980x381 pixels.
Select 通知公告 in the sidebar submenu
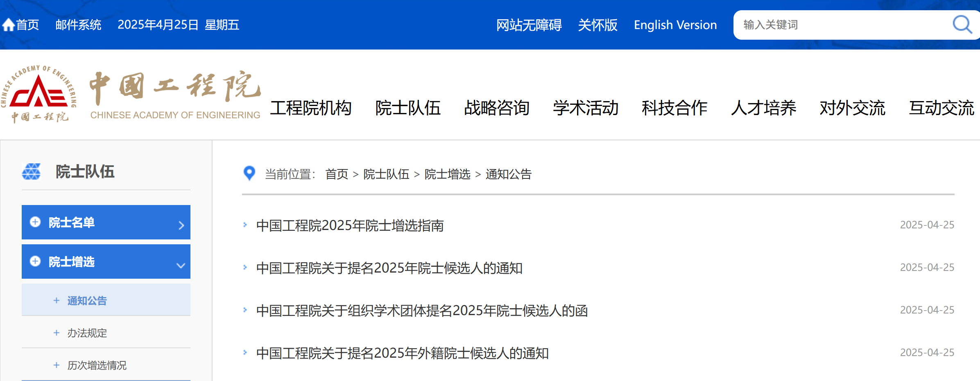pos(87,301)
